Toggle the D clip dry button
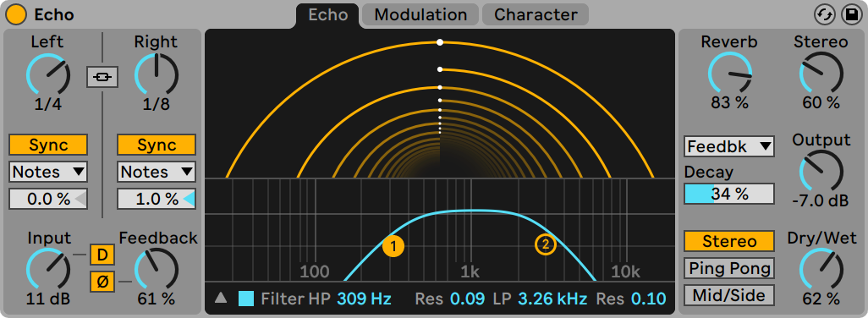868x318 pixels. tap(102, 255)
